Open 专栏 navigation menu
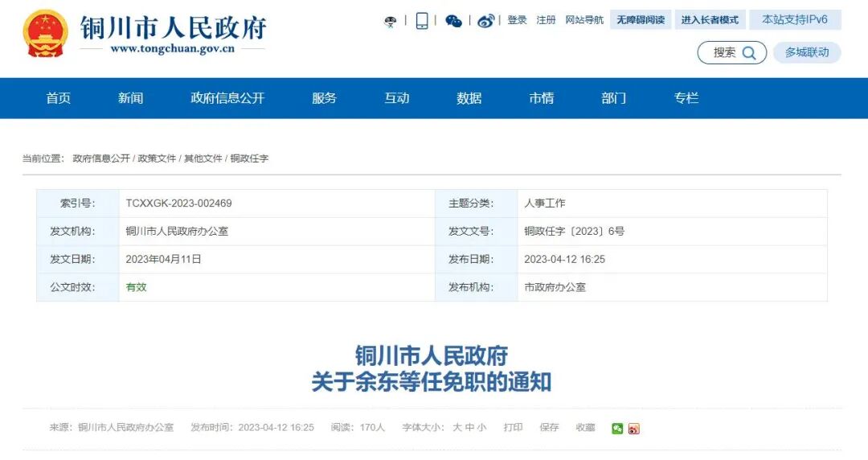The image size is (868, 460). [686, 98]
